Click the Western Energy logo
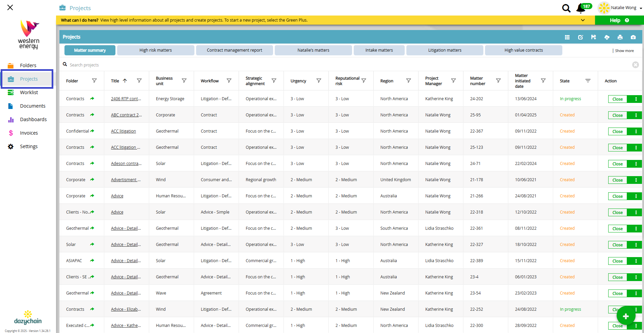Viewport: 644px width, 333px height. tap(29, 34)
